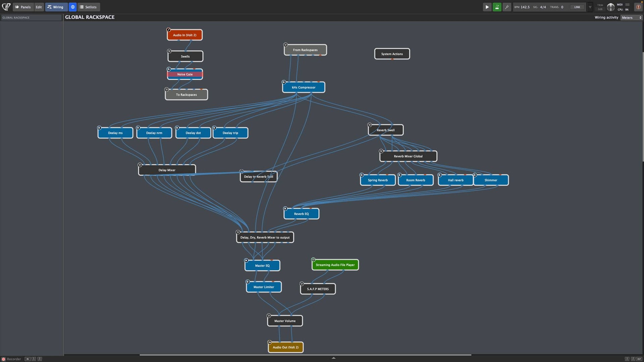Click the Gig Performer logo icon
The height and width of the screenshot is (362, 644).
tap(6, 7)
